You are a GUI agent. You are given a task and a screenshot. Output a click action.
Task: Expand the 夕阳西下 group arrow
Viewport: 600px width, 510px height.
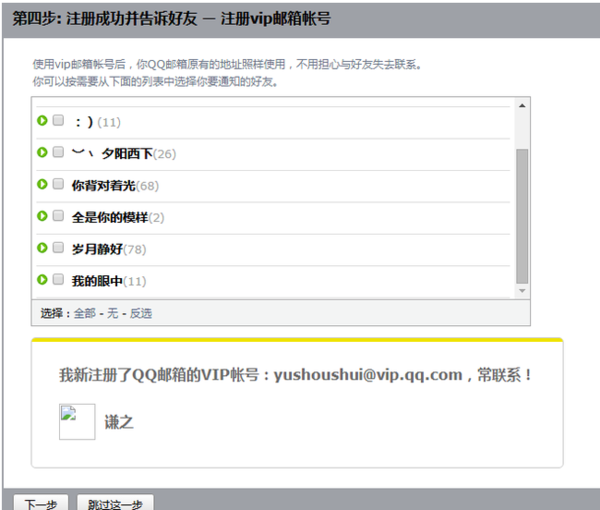tap(42, 152)
